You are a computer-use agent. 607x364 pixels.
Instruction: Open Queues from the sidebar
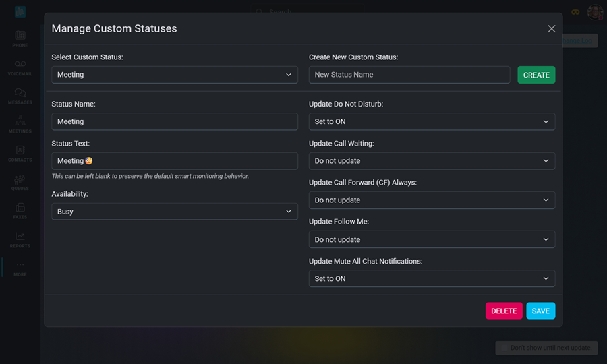pyautogui.click(x=20, y=182)
